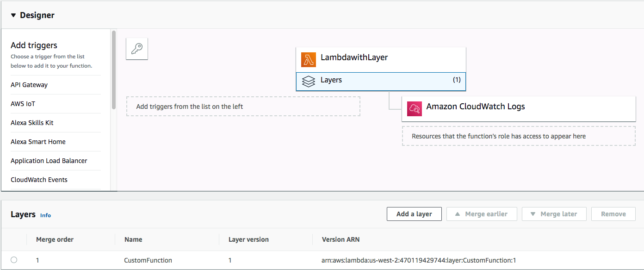Click the Designer section title
The image size is (644, 270).
(37, 15)
